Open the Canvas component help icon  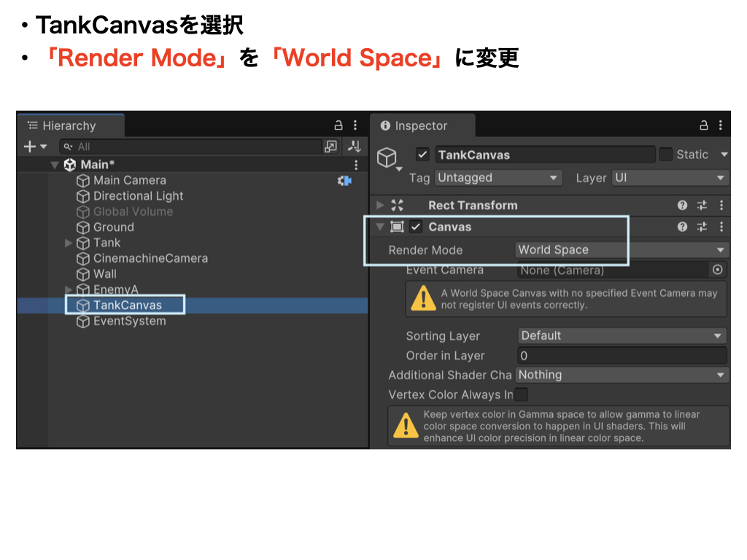[x=682, y=227]
